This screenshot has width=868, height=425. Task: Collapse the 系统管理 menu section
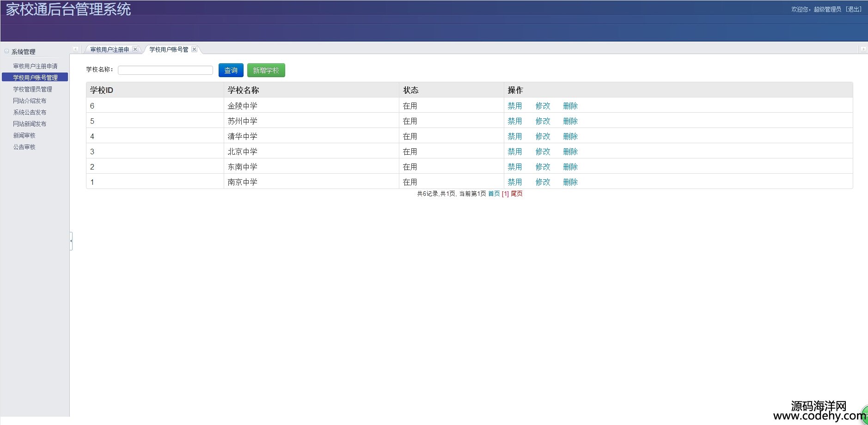pyautogui.click(x=7, y=51)
